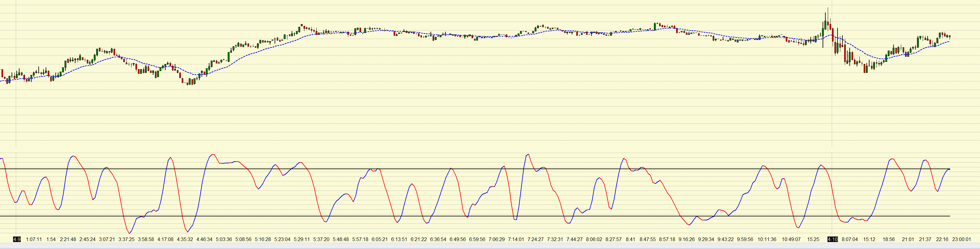Screen dimensions: 980x249
Task: Select the 8:27:57 time label
Action: pos(613,240)
